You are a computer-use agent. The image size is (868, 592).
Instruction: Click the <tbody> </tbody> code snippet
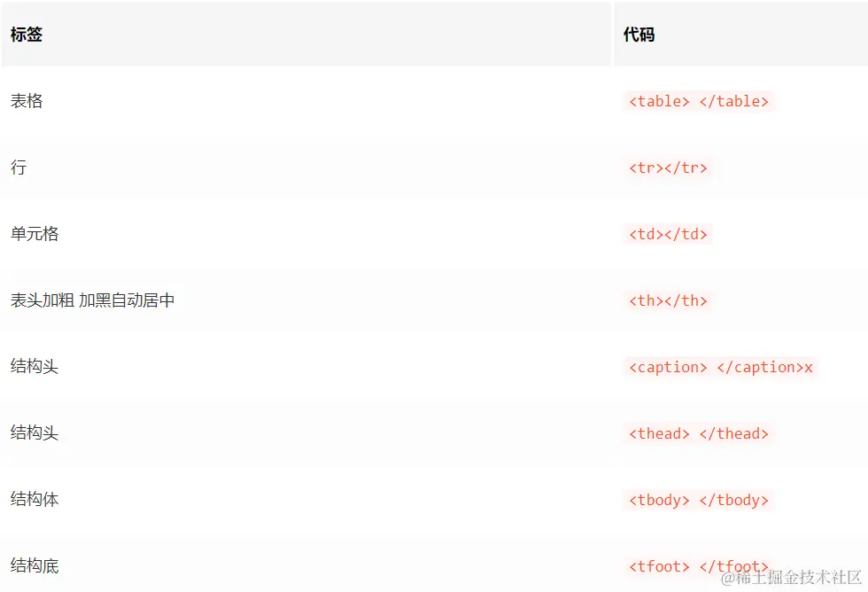(x=699, y=500)
